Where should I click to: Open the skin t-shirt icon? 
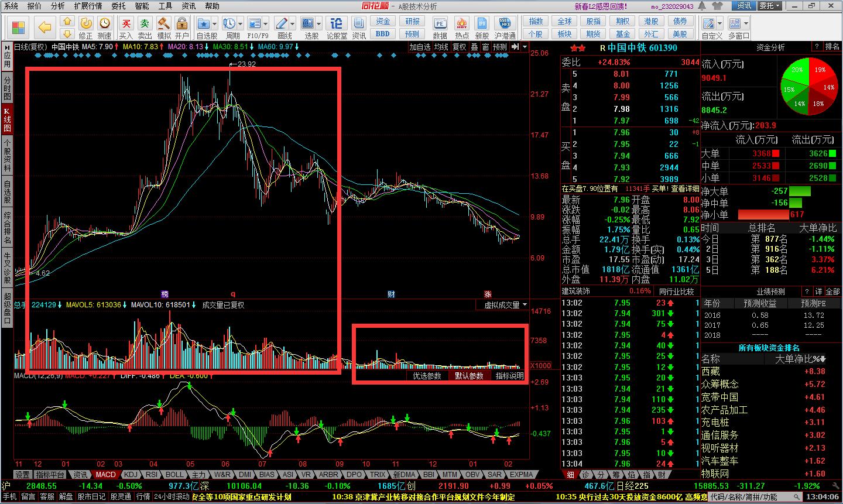(x=718, y=6)
